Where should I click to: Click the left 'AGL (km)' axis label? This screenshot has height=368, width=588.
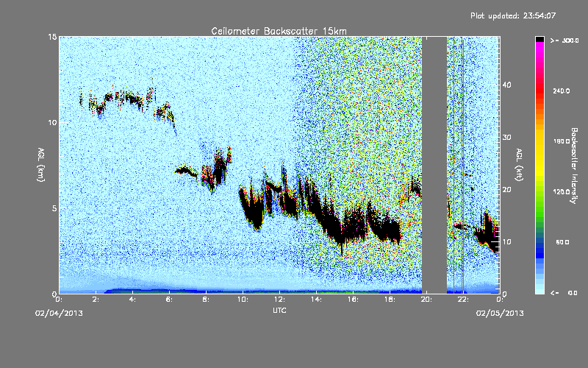(41, 164)
